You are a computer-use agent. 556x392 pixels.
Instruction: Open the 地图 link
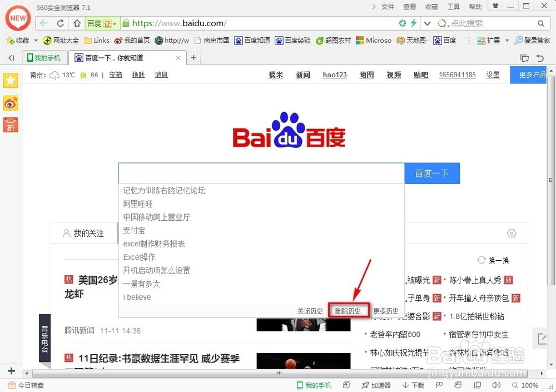pyautogui.click(x=366, y=75)
